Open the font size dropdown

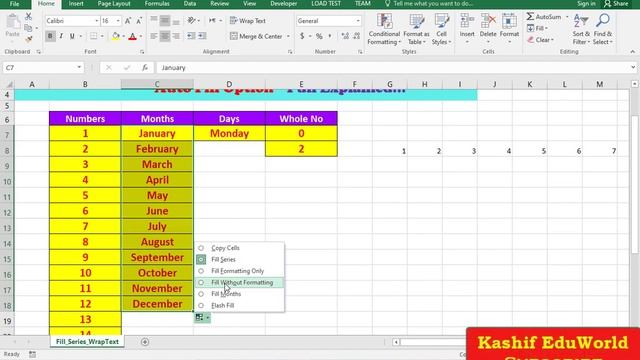[118, 21]
